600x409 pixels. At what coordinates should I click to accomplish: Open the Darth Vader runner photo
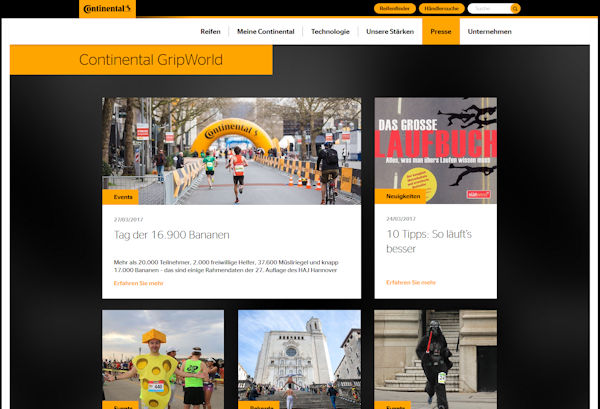(435, 359)
